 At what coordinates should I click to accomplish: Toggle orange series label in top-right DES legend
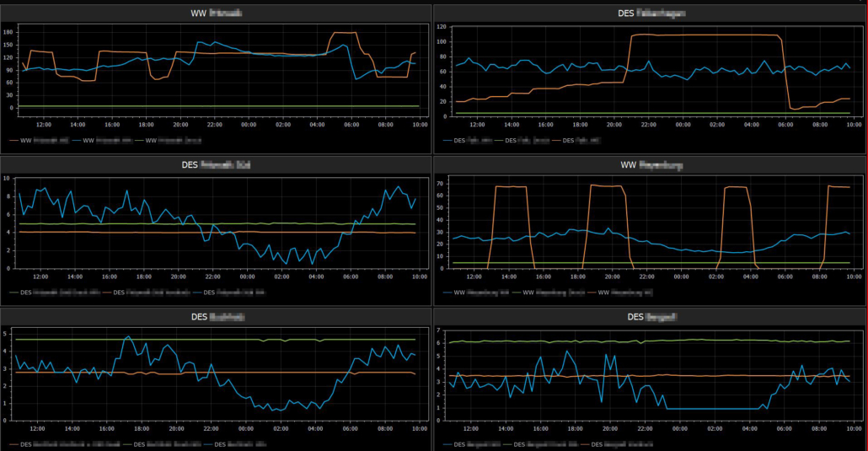(580, 140)
